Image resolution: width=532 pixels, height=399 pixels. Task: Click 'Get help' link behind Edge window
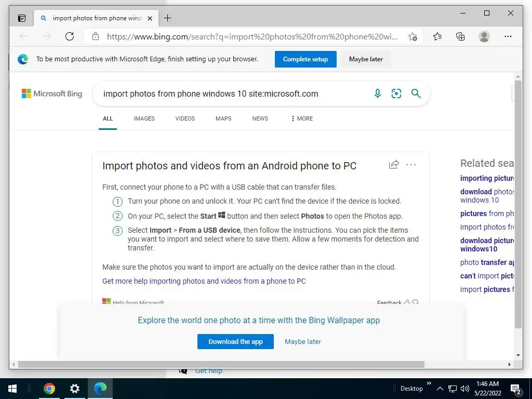point(209,371)
